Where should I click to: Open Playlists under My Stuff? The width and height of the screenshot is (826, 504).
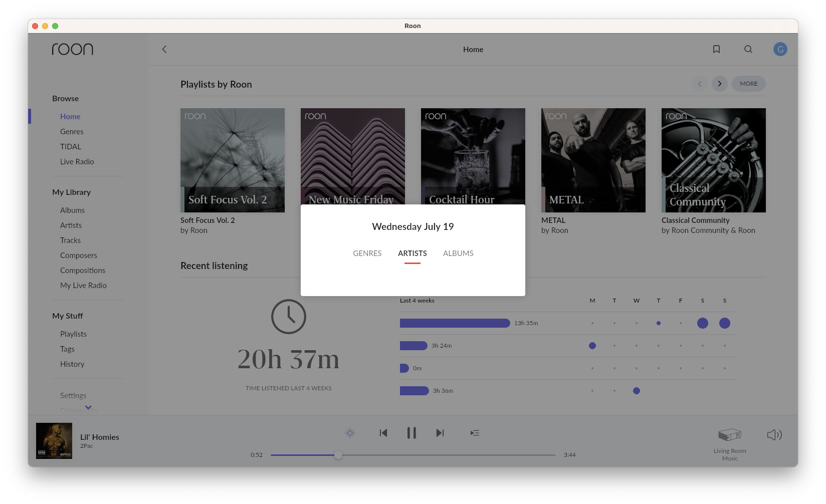(74, 334)
